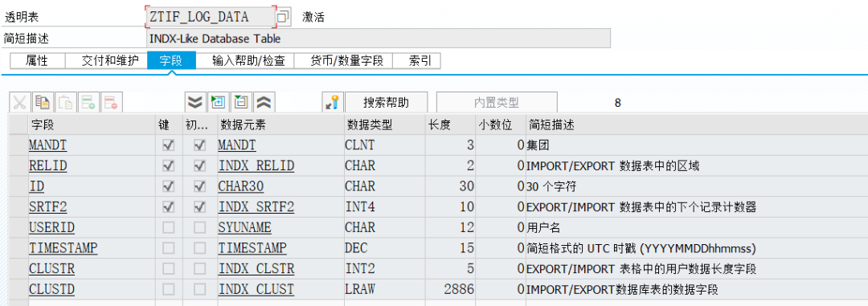Click the Expand include icon with plus box
The image size is (868, 306).
[x=218, y=102]
